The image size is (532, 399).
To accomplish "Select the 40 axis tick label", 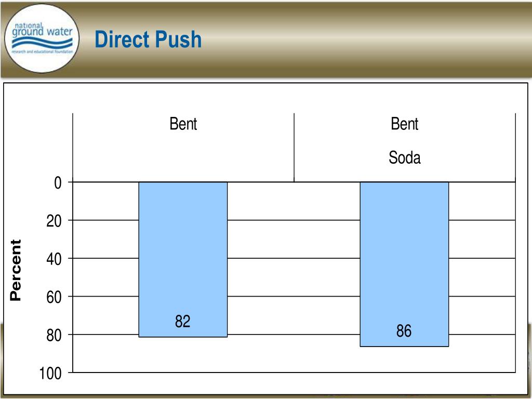I will click(54, 259).
